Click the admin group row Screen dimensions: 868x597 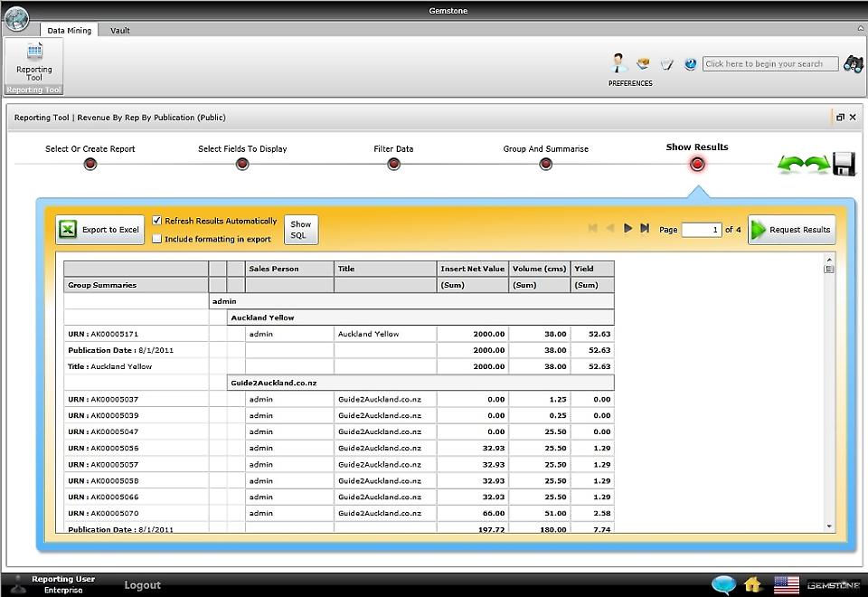(x=411, y=301)
